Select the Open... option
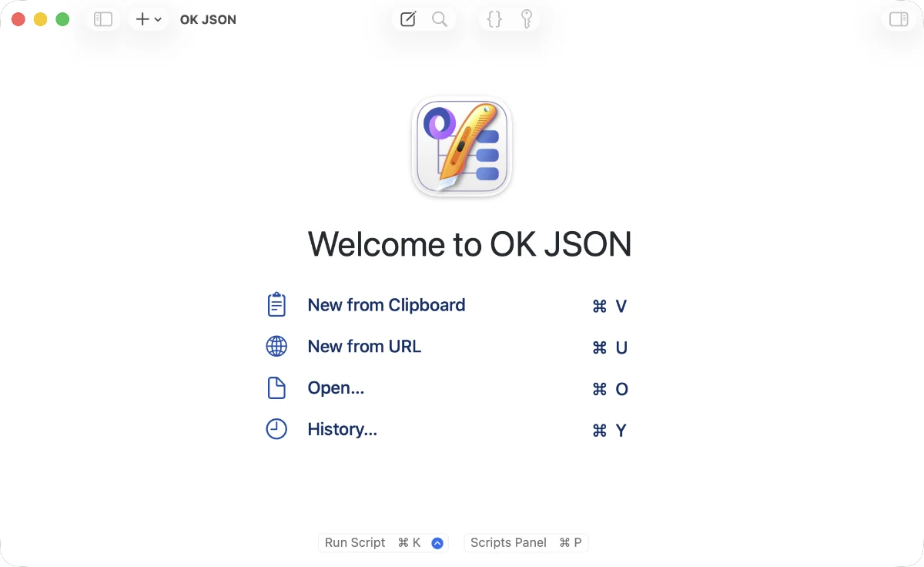 click(336, 388)
